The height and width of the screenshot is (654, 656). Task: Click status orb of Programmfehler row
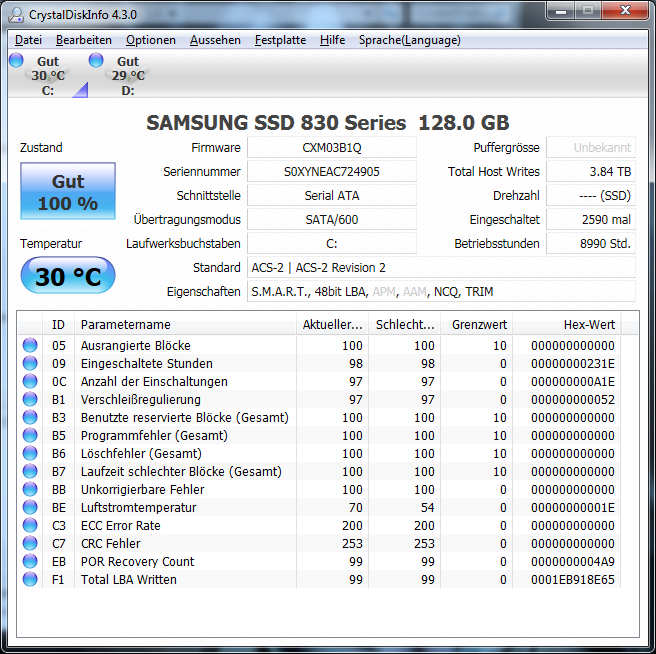30,435
